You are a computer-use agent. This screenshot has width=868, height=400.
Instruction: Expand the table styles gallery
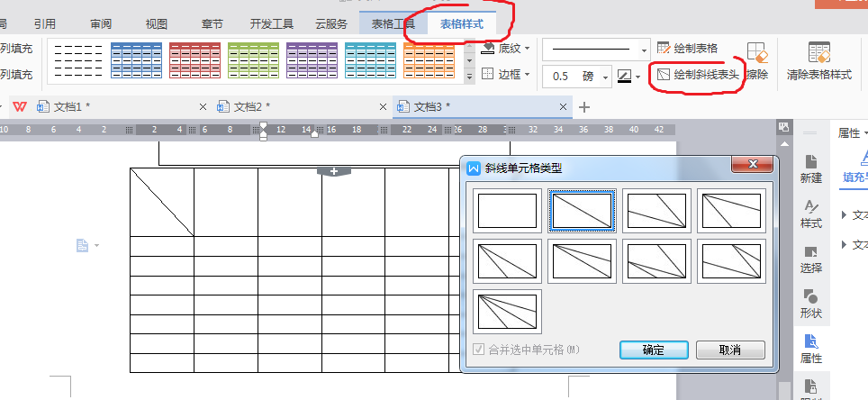click(x=469, y=77)
